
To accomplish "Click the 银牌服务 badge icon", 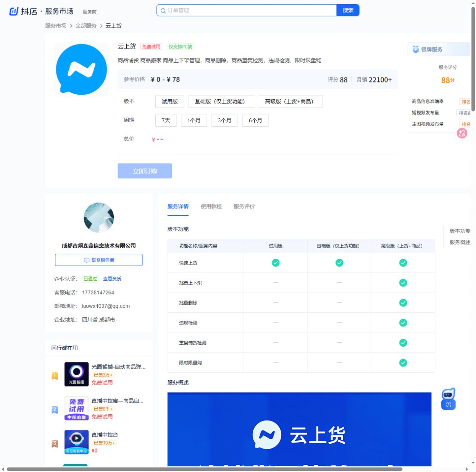I will tap(416, 49).
